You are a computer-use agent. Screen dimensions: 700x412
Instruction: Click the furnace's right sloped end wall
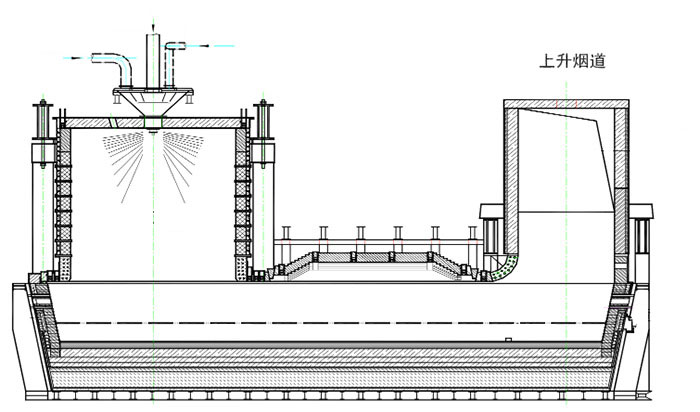(640, 340)
